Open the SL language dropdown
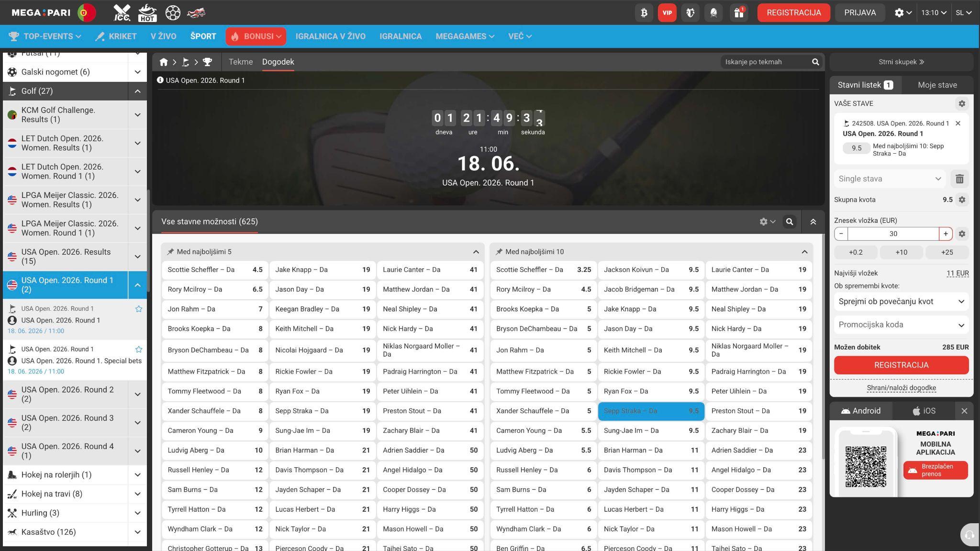 pos(964,12)
